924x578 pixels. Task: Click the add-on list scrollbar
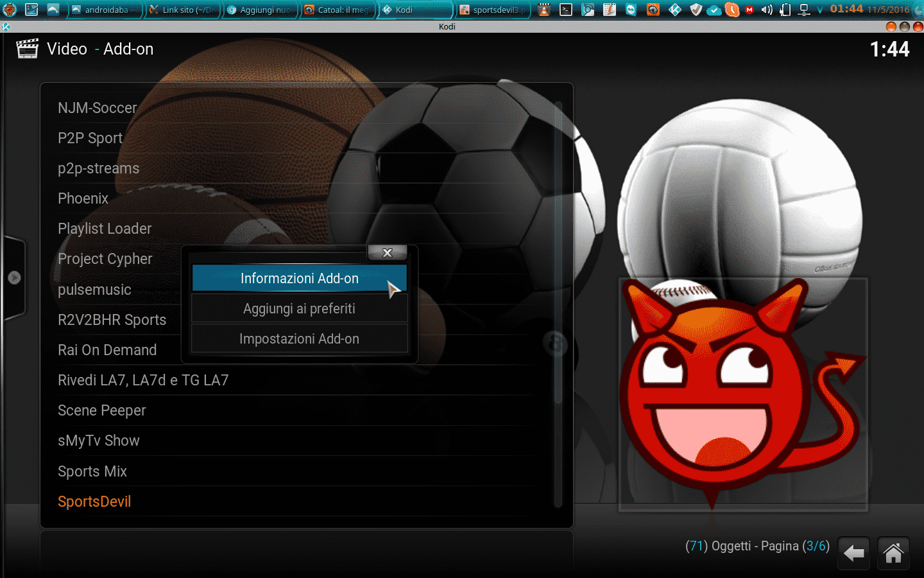558,305
